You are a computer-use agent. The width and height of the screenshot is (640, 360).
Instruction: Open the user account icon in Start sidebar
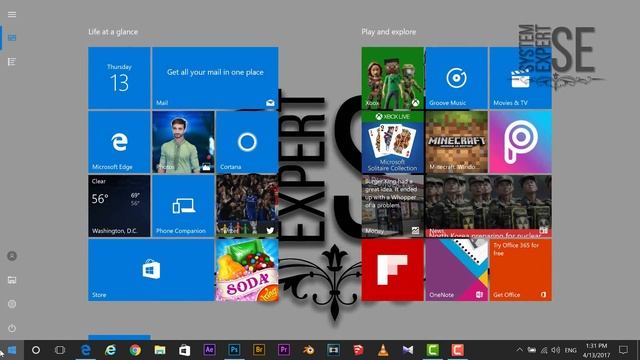pyautogui.click(x=12, y=256)
